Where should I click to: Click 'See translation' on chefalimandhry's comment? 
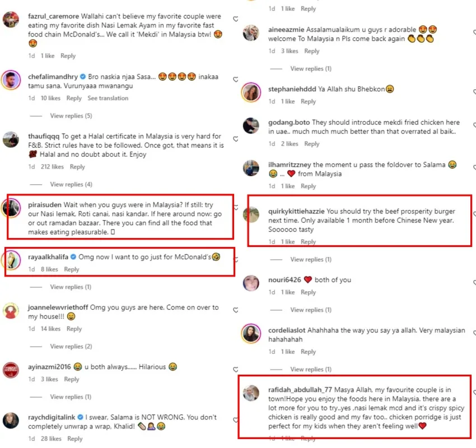pos(108,99)
